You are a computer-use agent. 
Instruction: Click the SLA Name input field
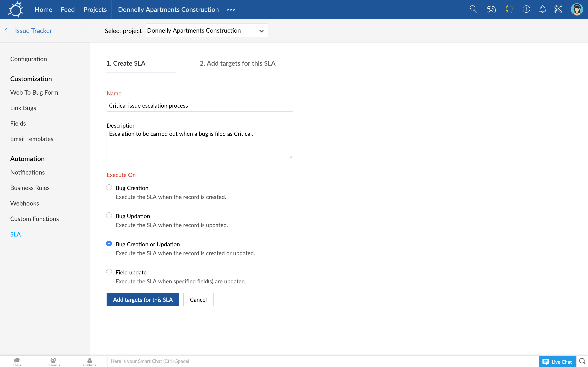[x=199, y=105]
